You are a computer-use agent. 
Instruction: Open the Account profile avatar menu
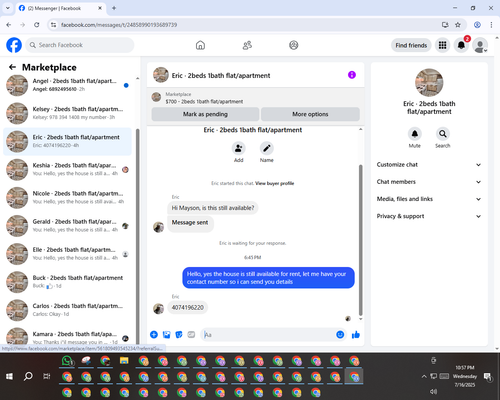pyautogui.click(x=480, y=45)
